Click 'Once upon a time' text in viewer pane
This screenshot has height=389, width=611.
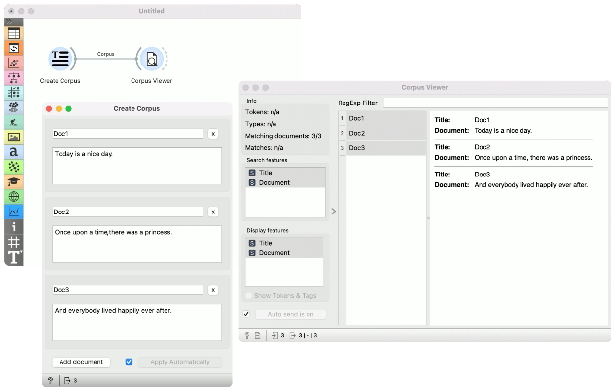(533, 158)
